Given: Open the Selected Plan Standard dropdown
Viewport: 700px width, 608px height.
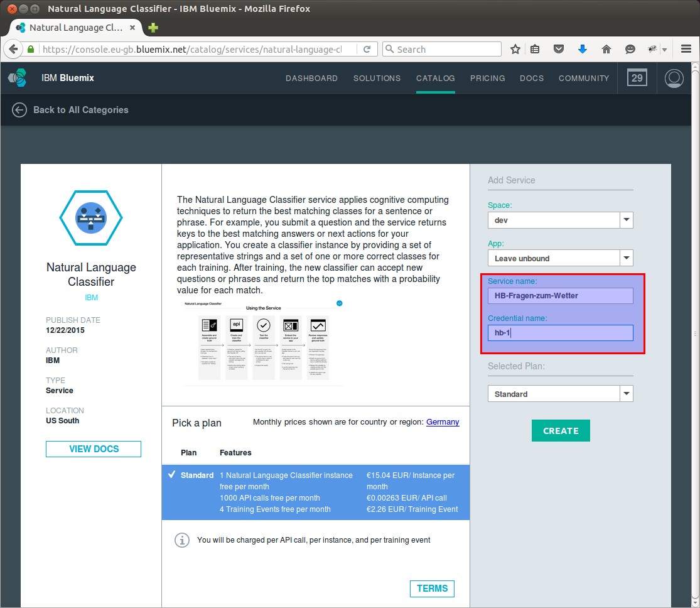Looking at the screenshot, I should (560, 394).
